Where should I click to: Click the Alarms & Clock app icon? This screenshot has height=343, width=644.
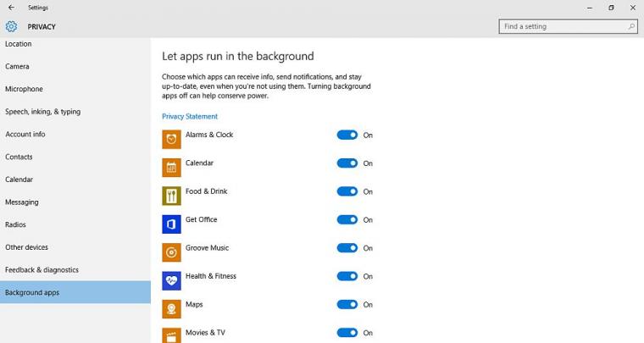(x=171, y=140)
